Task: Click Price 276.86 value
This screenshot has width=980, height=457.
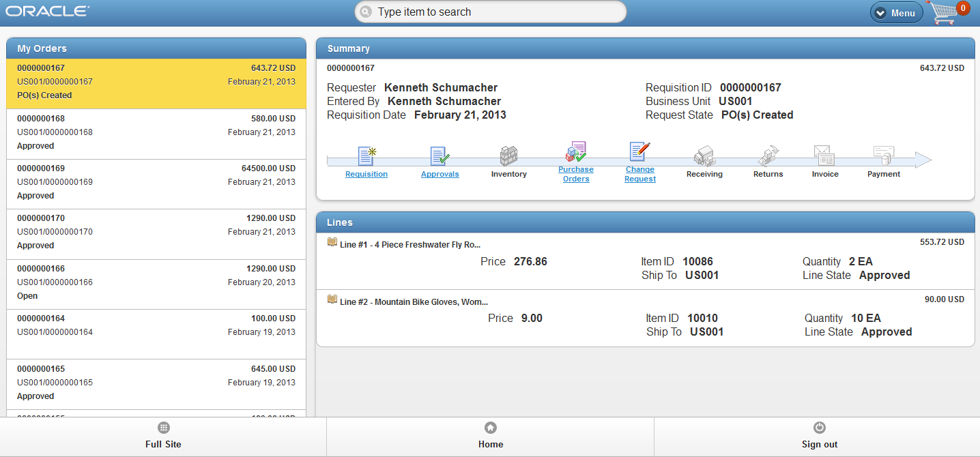Action: [x=530, y=262]
